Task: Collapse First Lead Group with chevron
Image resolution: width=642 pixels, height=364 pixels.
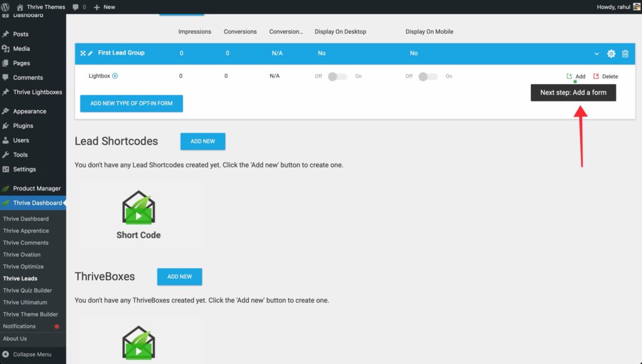Action: 596,54
